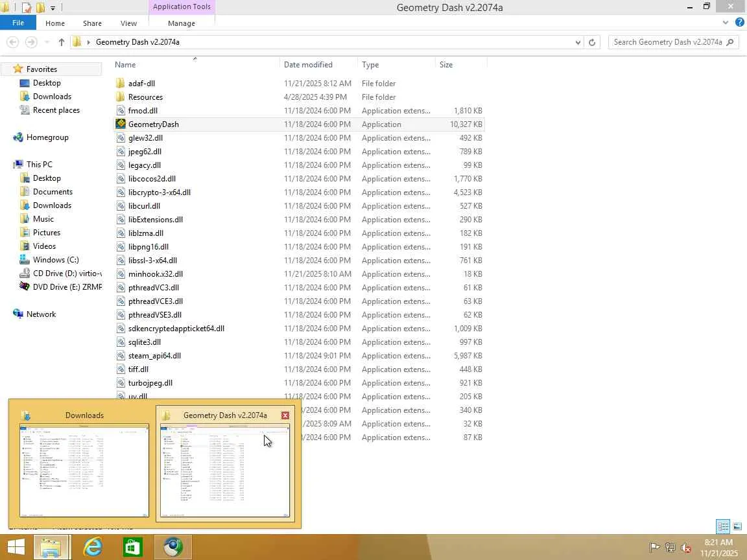Click the search magnifier icon

point(730,42)
